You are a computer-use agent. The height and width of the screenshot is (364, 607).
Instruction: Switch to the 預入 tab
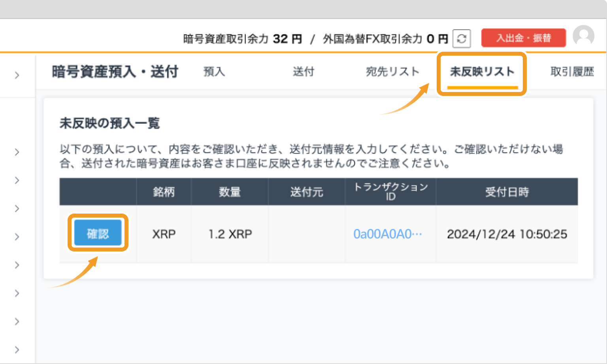(x=214, y=71)
